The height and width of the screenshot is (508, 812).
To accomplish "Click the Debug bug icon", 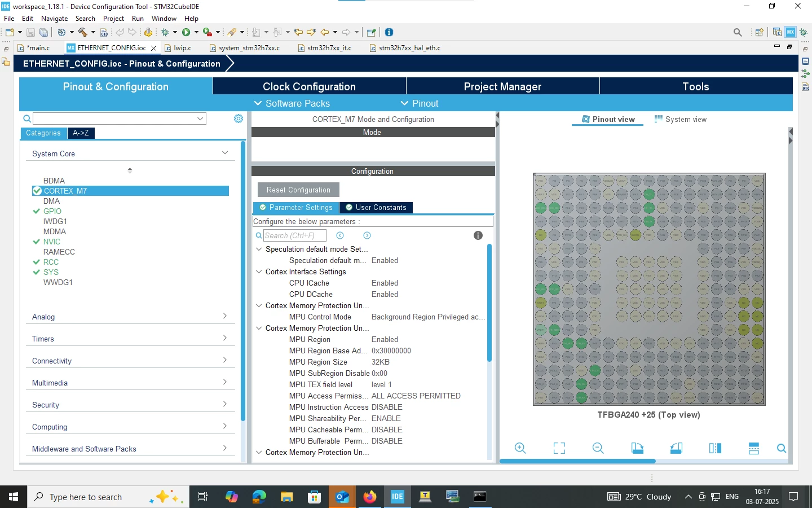I will 165,32.
